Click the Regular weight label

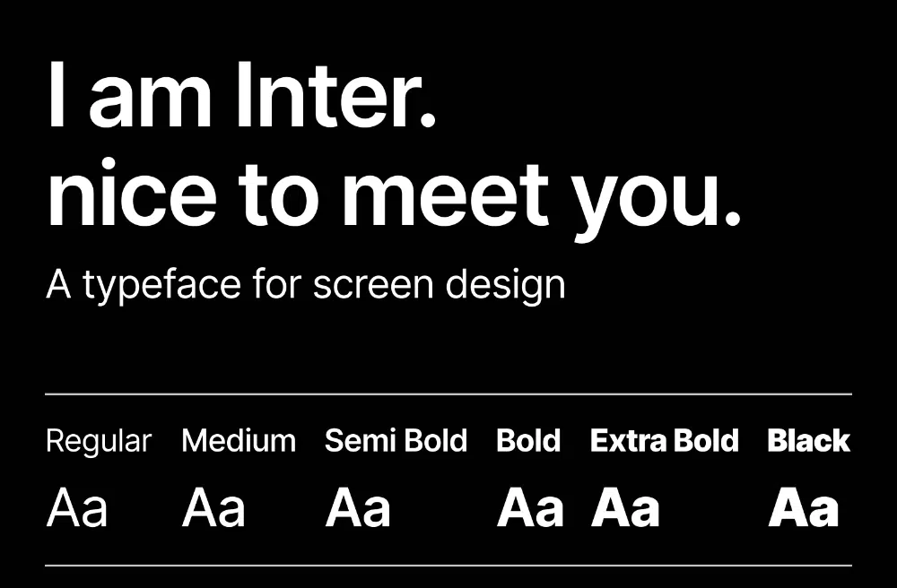[x=99, y=441]
